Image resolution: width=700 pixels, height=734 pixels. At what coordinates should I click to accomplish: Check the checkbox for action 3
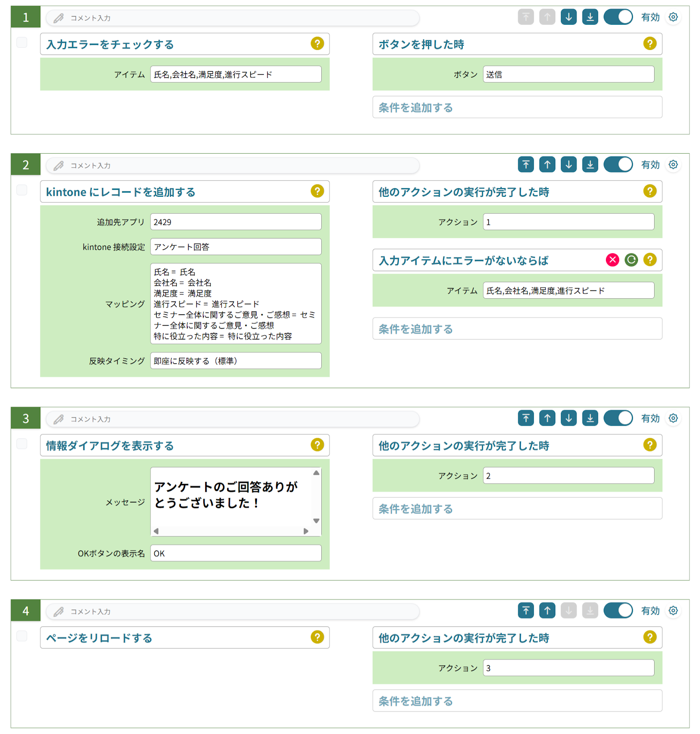coord(22,444)
